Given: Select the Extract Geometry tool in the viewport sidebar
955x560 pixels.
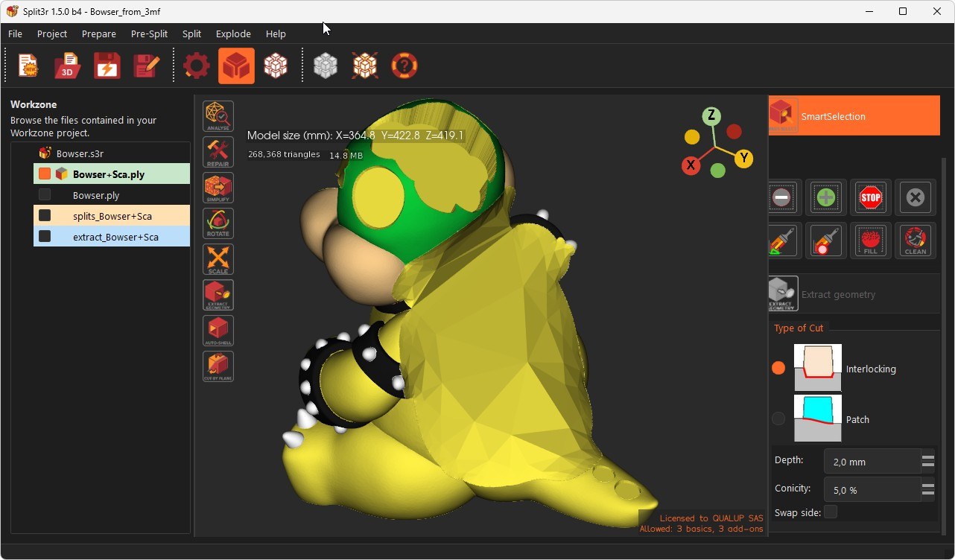Looking at the screenshot, I should click(218, 295).
